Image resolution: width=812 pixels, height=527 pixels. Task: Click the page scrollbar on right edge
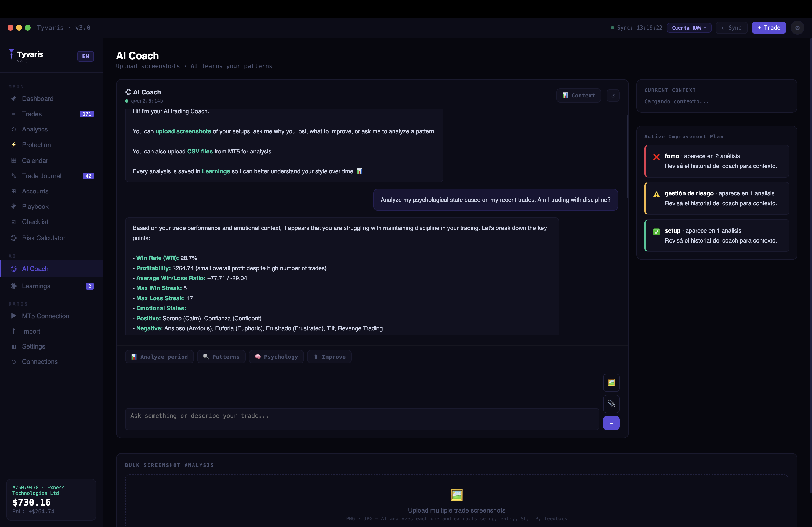pyautogui.click(x=811, y=266)
